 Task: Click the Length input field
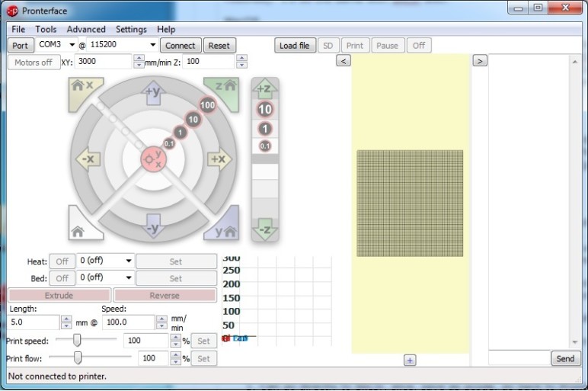[x=33, y=322]
